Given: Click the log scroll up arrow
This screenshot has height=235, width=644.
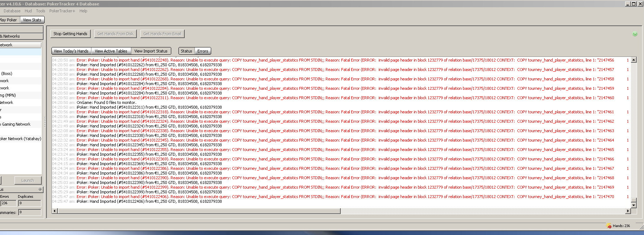Looking at the screenshot, I should click(x=634, y=60).
